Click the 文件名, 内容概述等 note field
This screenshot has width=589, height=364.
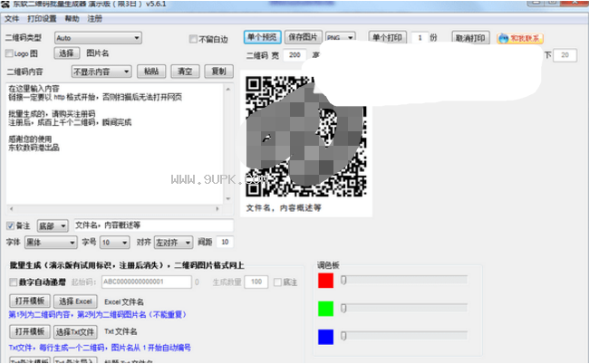154,225
